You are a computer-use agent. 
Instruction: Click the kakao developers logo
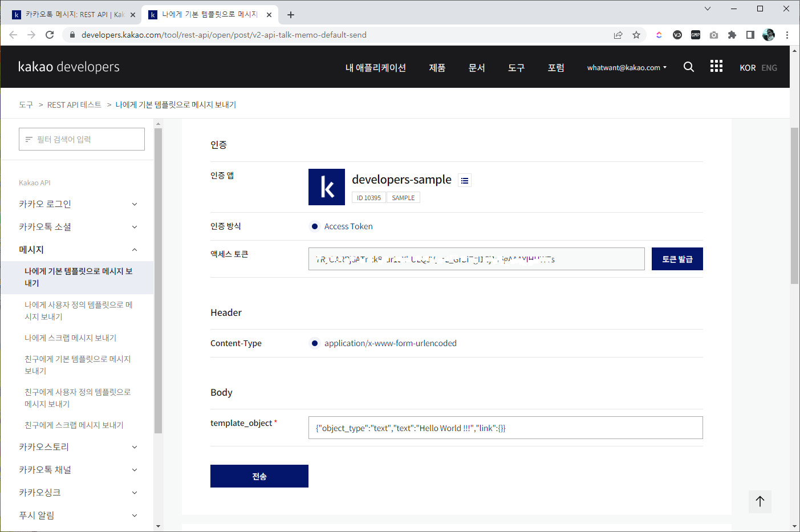point(69,67)
